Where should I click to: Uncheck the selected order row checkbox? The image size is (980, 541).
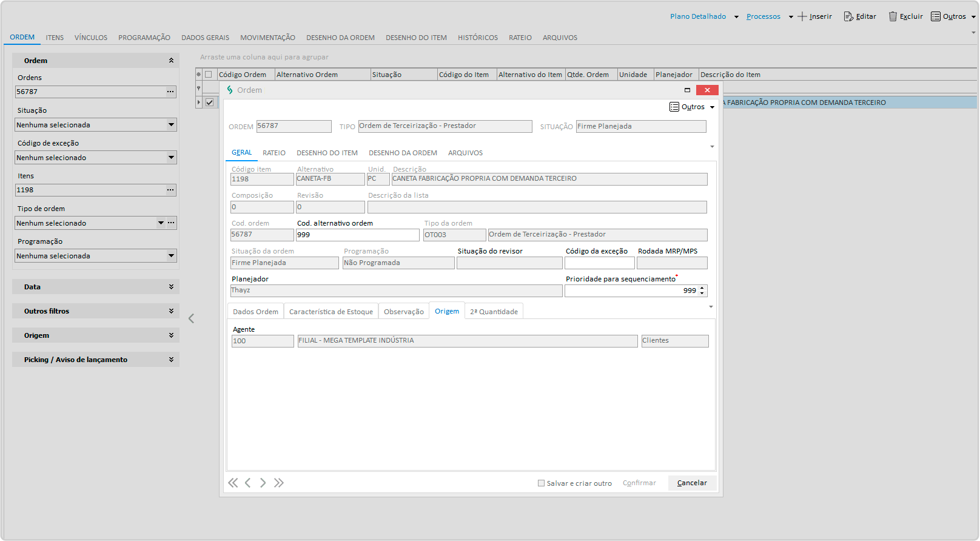209,102
